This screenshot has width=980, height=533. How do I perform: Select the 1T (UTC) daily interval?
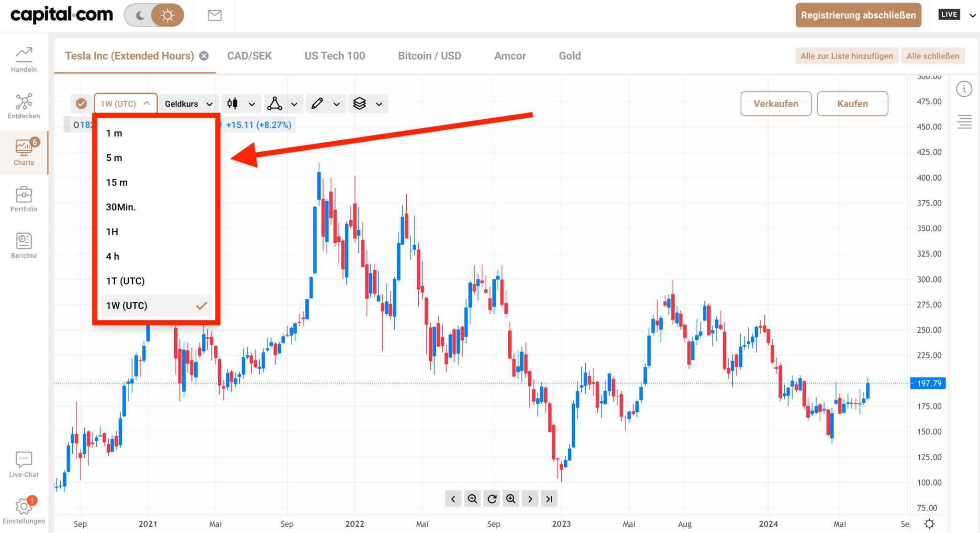(x=125, y=281)
